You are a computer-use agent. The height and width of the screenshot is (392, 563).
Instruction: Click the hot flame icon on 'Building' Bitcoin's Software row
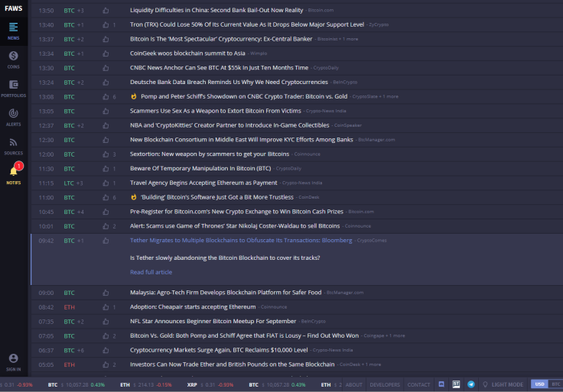(x=134, y=197)
